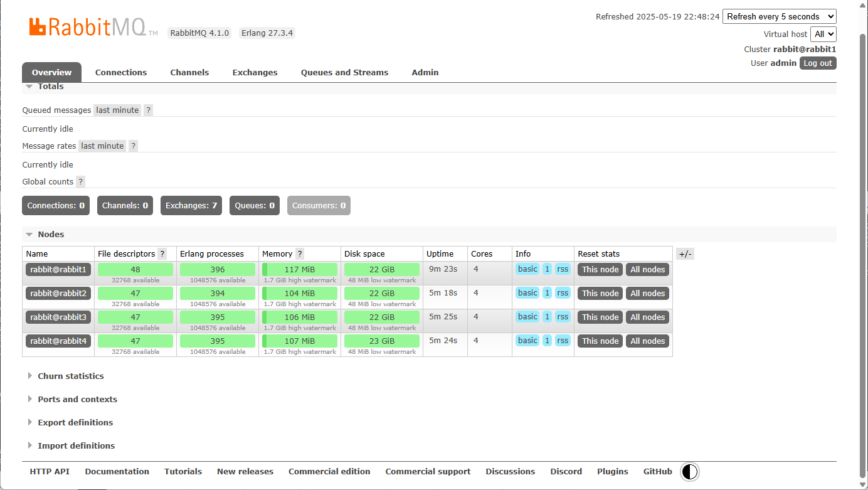Image resolution: width=868 pixels, height=490 pixels.
Task: Open Refresh every 5 seconds dropdown
Action: point(780,16)
